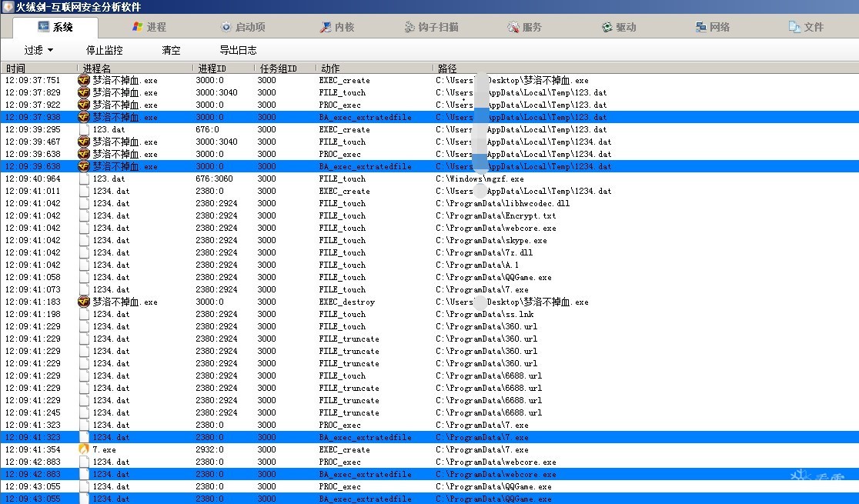The width and height of the screenshot is (859, 504).
Task: Select FILE_touch action in 12:09:41:058 row
Action: pyautogui.click(x=343, y=277)
